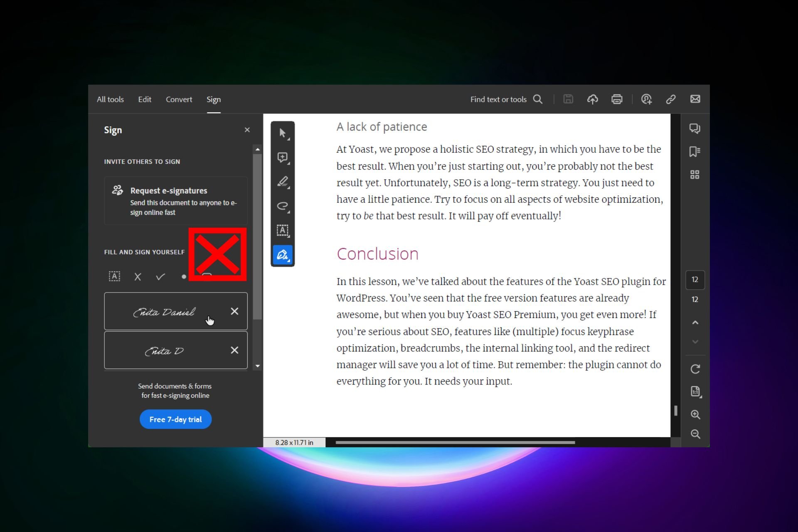Place the Anita Daniel signature
Image resolution: width=798 pixels, height=532 pixels.
(x=164, y=312)
